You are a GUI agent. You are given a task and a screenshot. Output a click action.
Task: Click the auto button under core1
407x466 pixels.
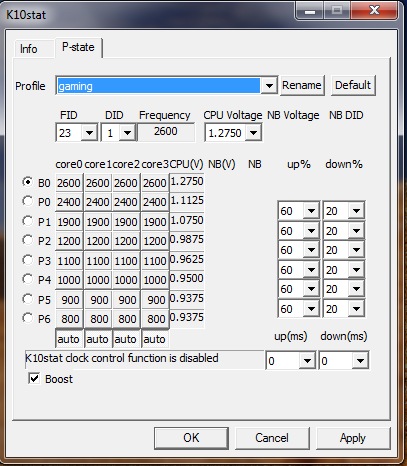click(98, 339)
